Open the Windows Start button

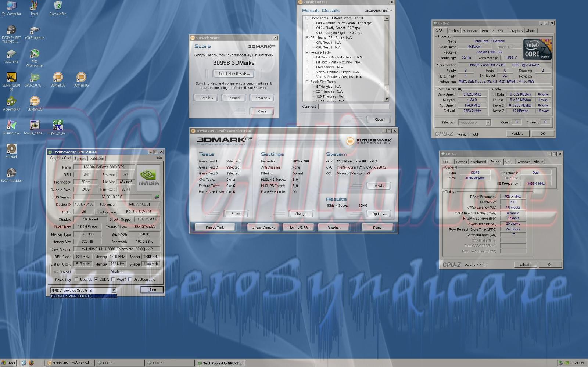click(x=8, y=363)
